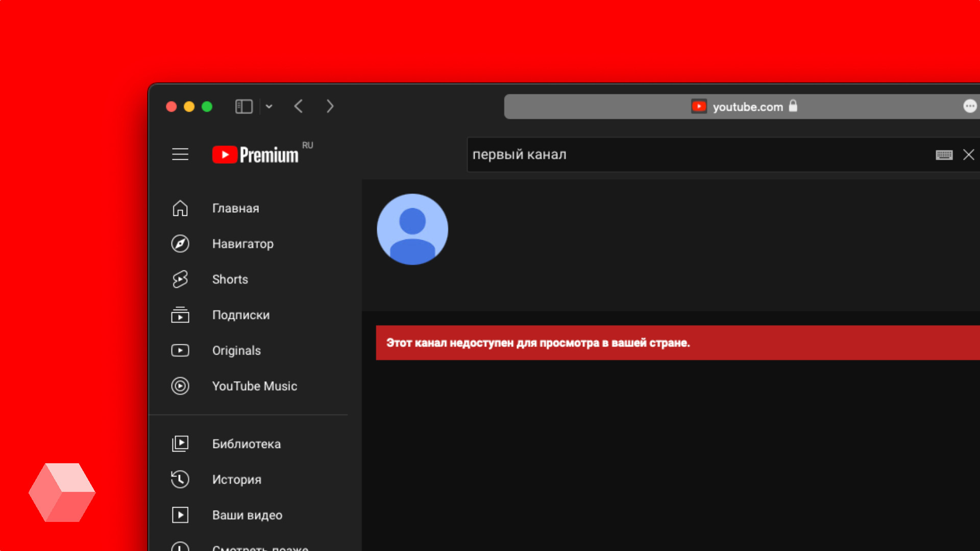Open the Ваши видео sidebar link

(249, 515)
